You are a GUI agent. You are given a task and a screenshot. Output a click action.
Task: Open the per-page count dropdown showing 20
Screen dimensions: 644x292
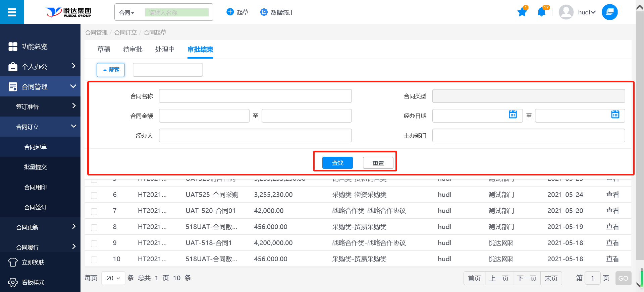pos(113,278)
